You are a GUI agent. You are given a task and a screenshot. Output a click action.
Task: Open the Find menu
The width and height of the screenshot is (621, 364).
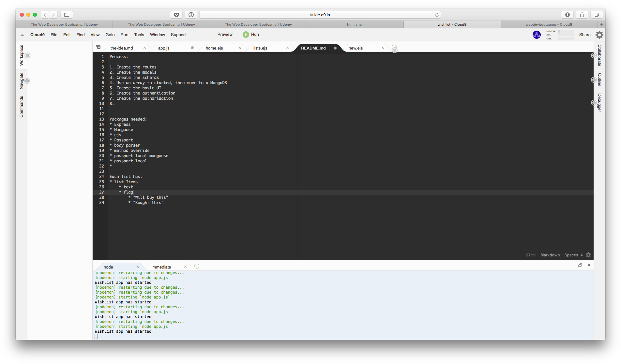(81, 35)
